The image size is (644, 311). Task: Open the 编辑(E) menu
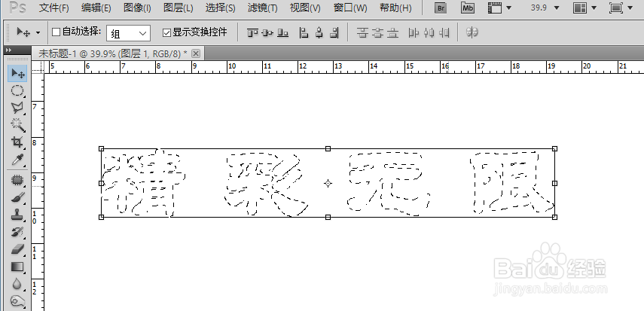click(96, 8)
